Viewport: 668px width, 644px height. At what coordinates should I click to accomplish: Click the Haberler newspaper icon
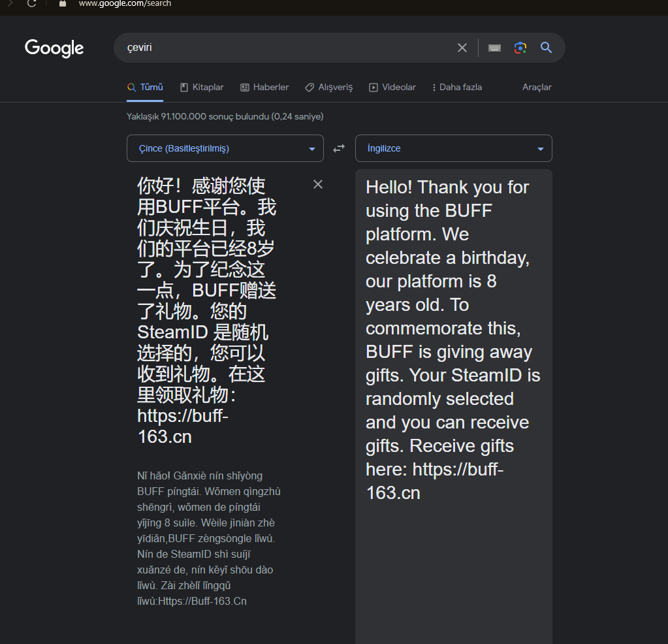click(x=244, y=88)
